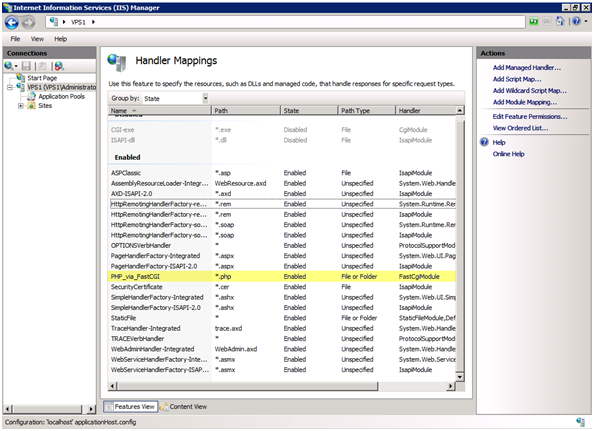Click Add Wildcard Script Map link
Screen dimensions: 594x431
(530, 91)
